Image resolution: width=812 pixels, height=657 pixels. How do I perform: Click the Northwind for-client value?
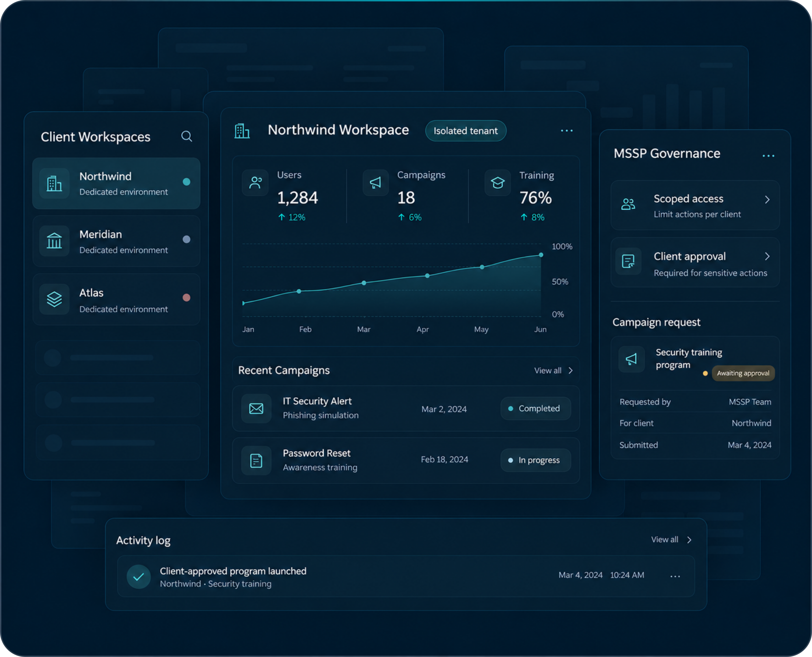[x=752, y=423]
